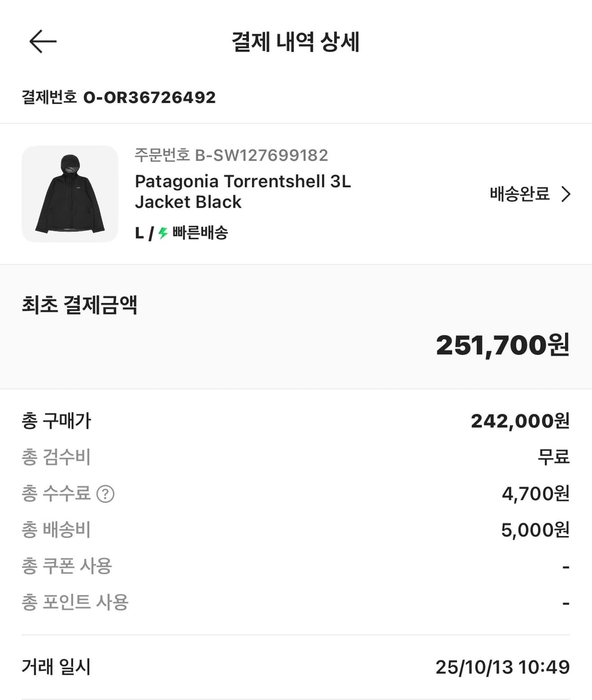
Task: Tap the order number B-SW127699182
Action: tap(261, 155)
